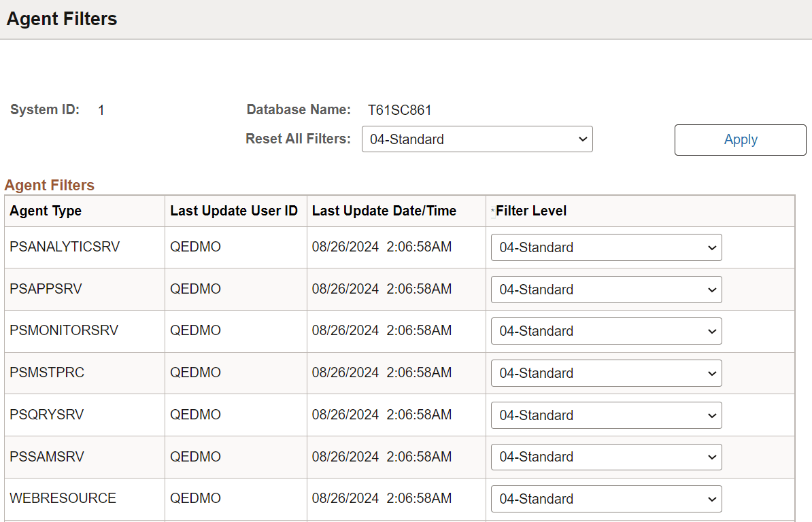Select the Last Update User ID column header
Screen dimensions: 812x522
pyautogui.click(x=235, y=211)
